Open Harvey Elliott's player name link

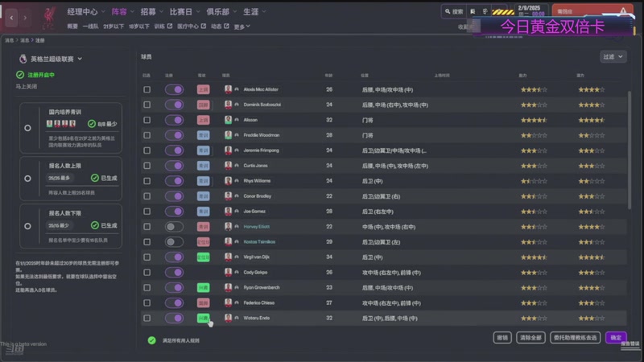[x=257, y=227]
